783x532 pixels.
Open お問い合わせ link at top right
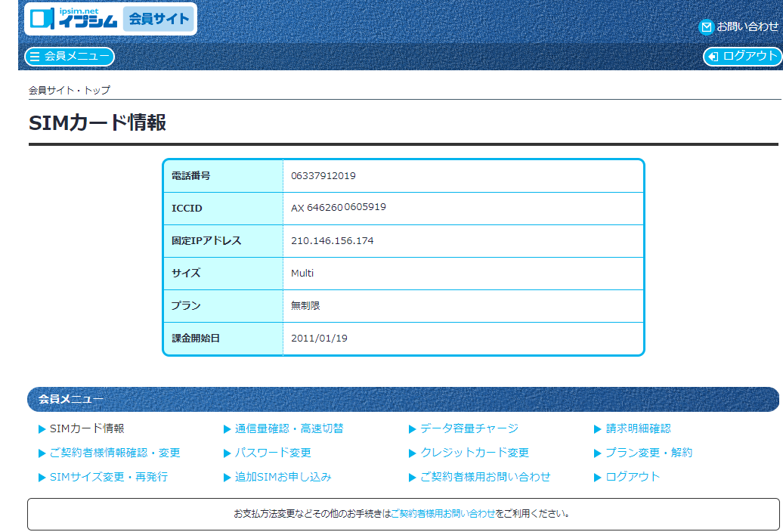tap(747, 26)
